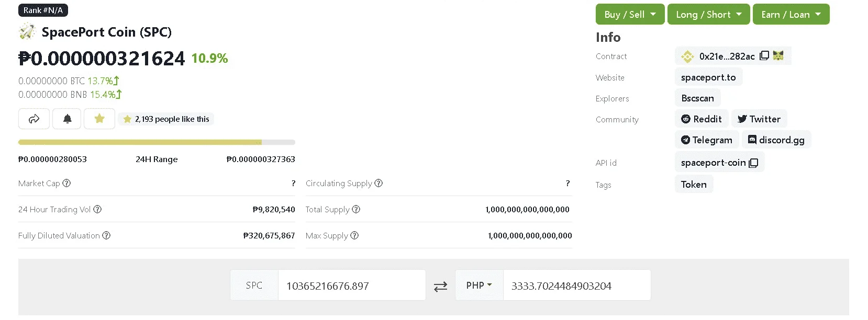
Task: Click the swap currencies arrows icon
Action: coord(440,286)
